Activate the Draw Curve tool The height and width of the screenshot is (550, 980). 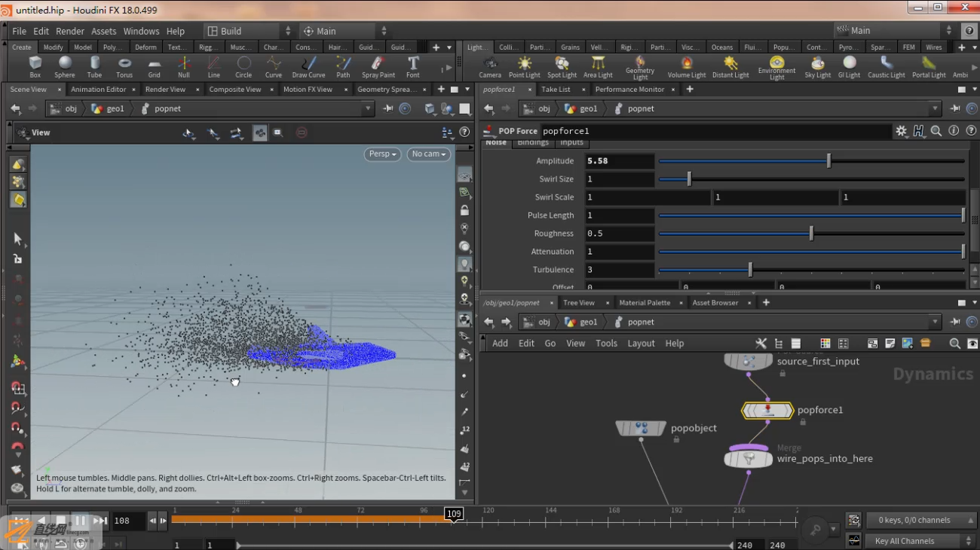(x=308, y=67)
